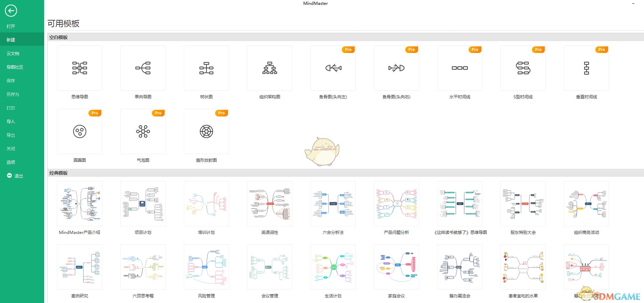Open the 英语词性 template thumbnail

click(270, 204)
